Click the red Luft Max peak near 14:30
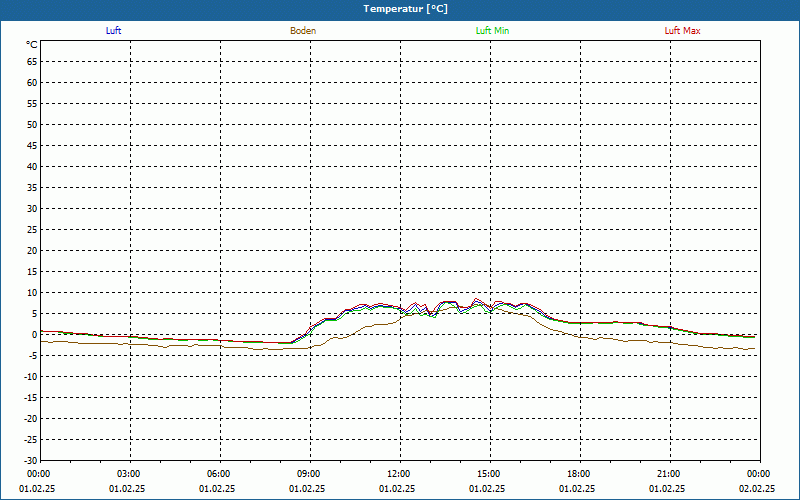Image resolution: width=800 pixels, height=500 pixels. click(x=476, y=299)
